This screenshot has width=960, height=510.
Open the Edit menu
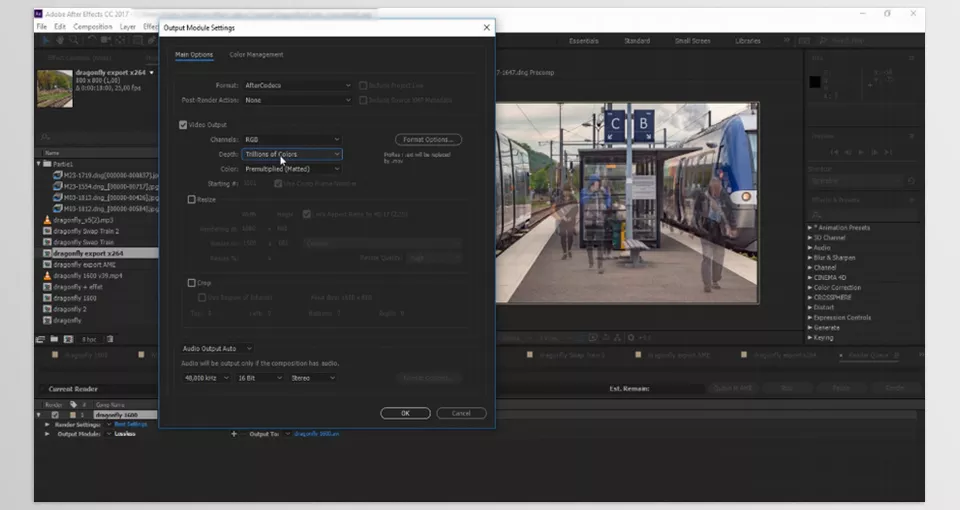point(59,27)
